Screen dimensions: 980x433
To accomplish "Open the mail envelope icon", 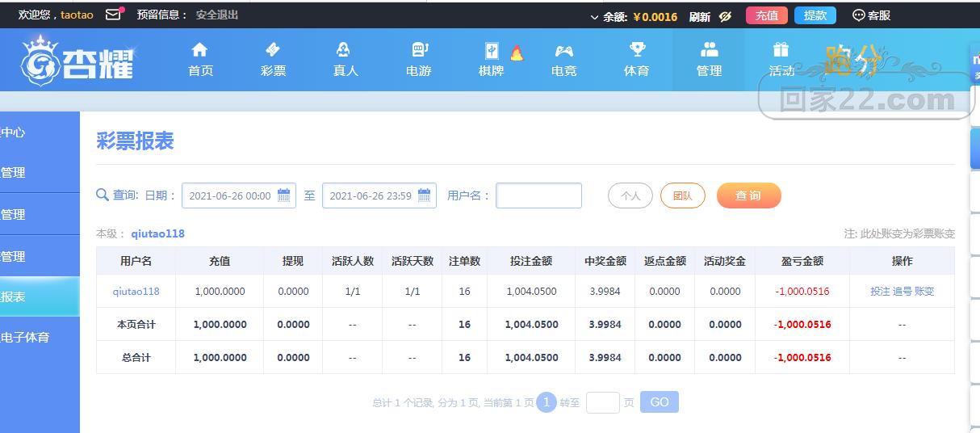I will pyautogui.click(x=114, y=14).
